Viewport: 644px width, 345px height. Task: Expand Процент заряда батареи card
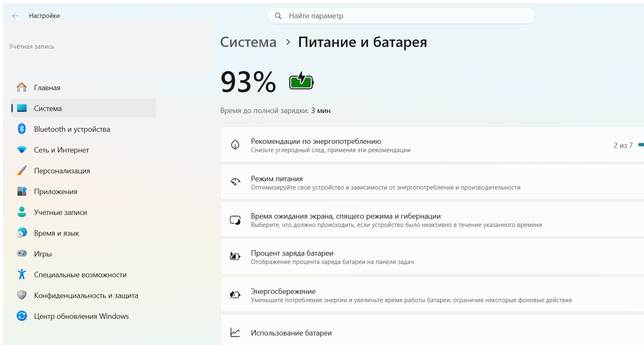coord(432,256)
